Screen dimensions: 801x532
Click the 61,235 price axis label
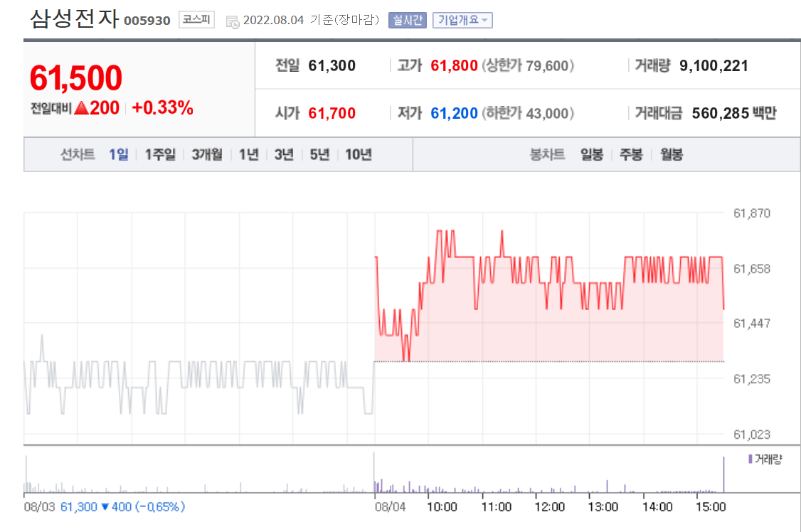tap(752, 379)
